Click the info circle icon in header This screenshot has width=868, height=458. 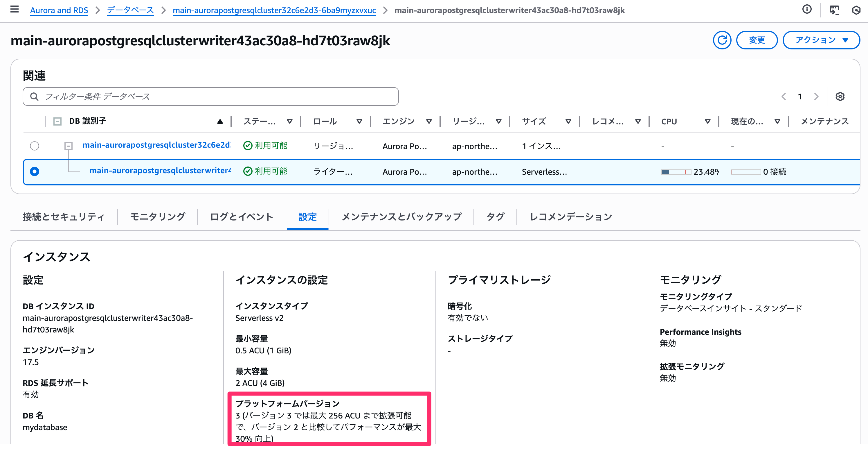(x=807, y=9)
